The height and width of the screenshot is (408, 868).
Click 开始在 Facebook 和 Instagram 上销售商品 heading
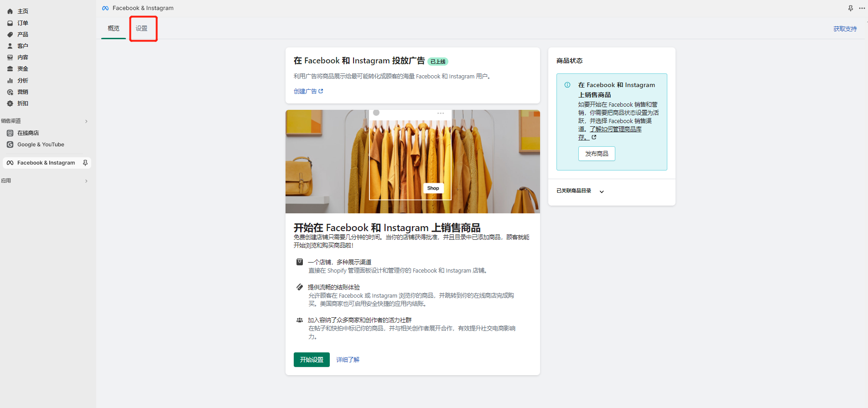387,227
